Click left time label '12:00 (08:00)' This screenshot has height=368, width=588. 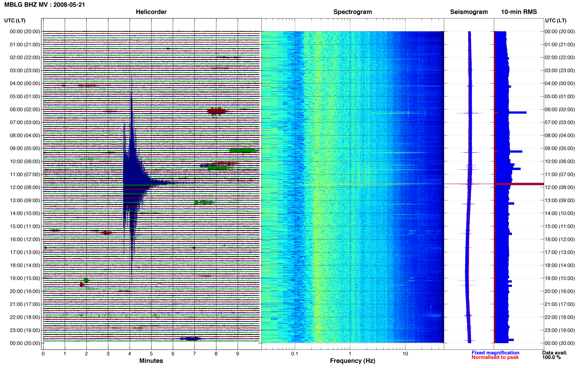pyautogui.click(x=25, y=187)
